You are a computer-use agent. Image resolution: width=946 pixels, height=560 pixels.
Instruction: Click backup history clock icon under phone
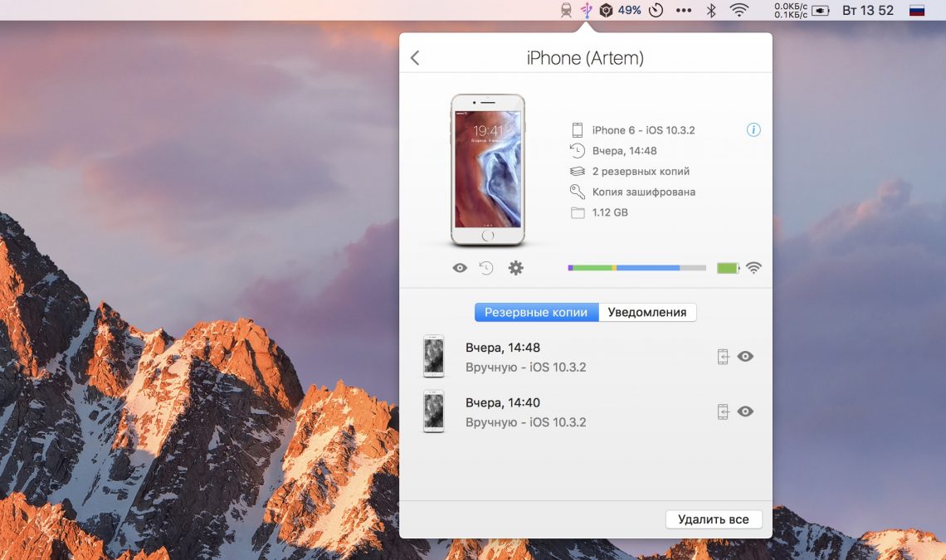tap(486, 268)
